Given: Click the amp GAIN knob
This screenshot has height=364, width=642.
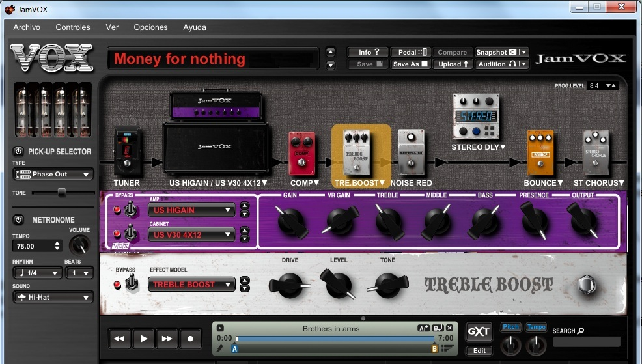Looking at the screenshot, I should (292, 222).
